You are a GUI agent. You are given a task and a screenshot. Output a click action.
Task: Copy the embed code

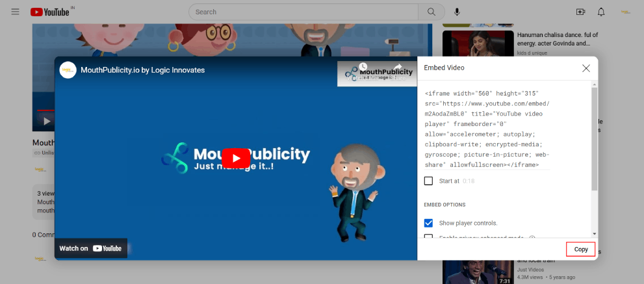tap(581, 249)
